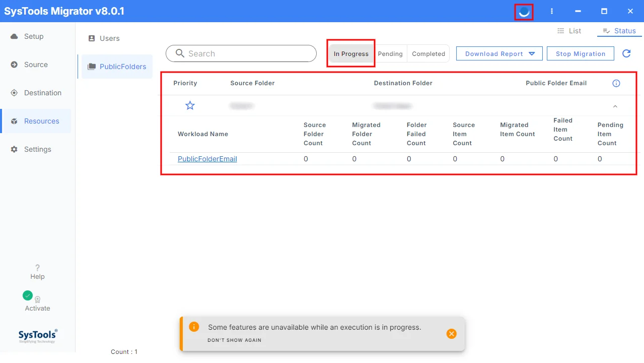Click the status icon beside Status
Viewport: 644px width, 363px height.
coord(606,31)
